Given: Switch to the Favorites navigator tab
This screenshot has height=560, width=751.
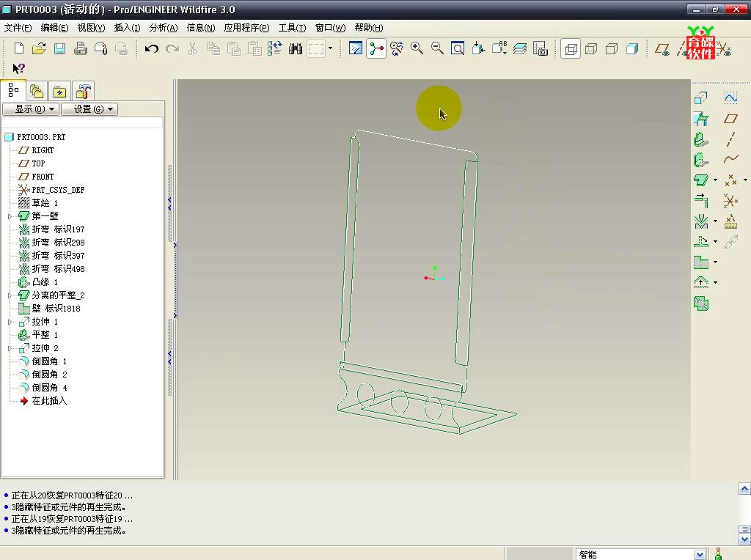Looking at the screenshot, I should click(59, 91).
